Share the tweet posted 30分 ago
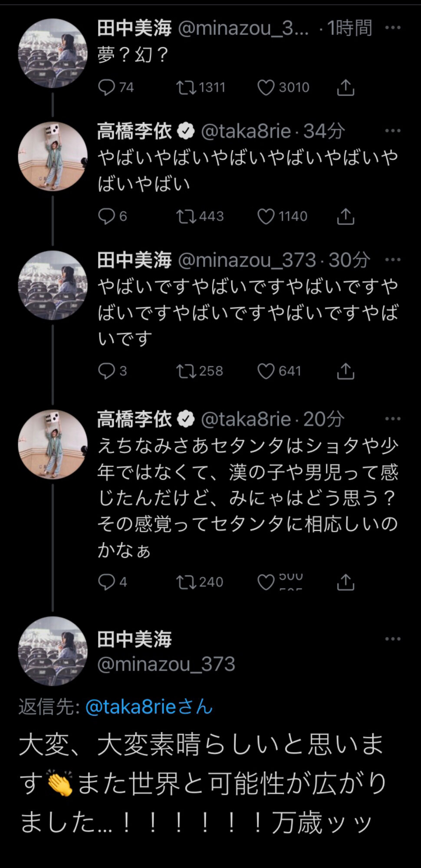Screen dimensions: 421x868 [x=345, y=371]
